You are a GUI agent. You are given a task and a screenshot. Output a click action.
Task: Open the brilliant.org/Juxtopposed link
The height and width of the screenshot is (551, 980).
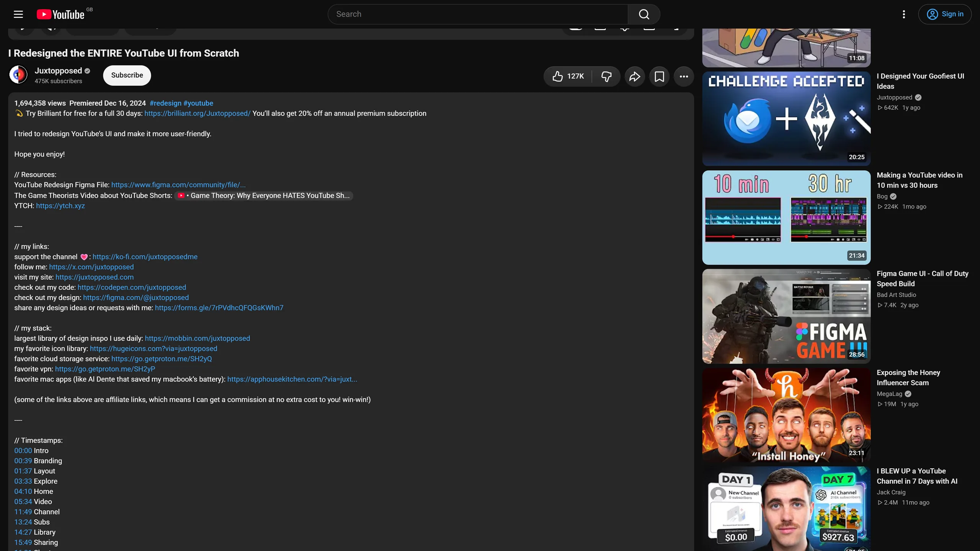[x=197, y=113]
